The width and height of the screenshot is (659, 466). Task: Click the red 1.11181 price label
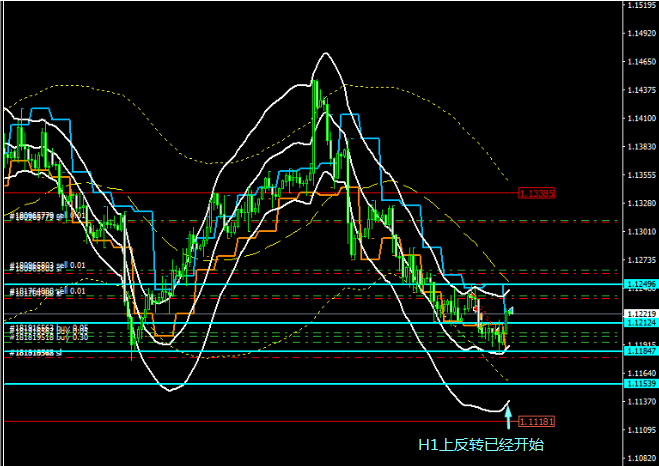[536, 421]
